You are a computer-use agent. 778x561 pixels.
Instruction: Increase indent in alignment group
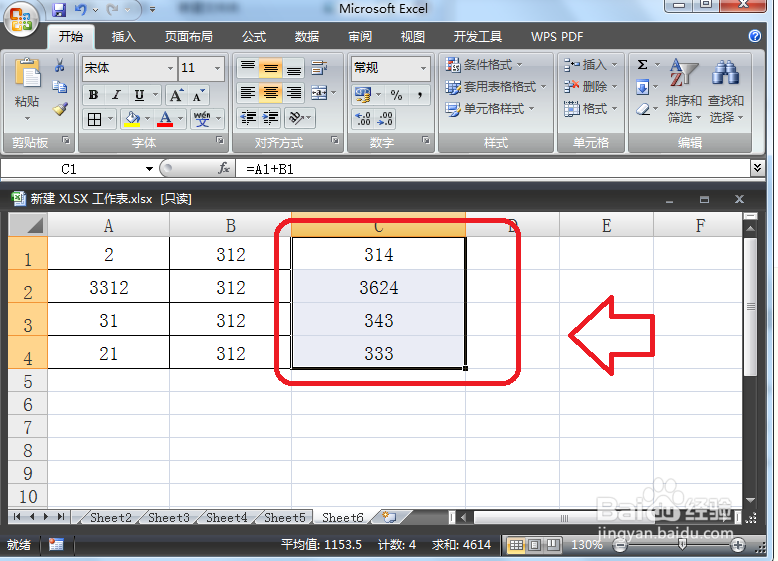(x=270, y=118)
